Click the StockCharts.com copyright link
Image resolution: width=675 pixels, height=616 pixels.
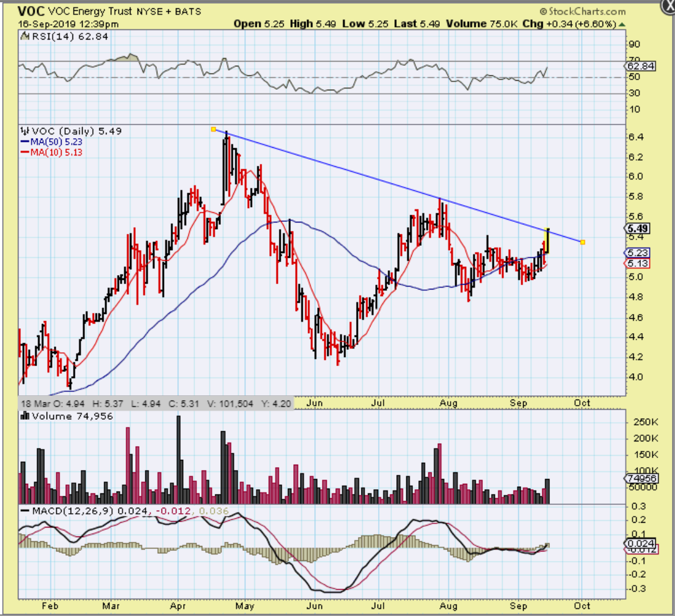(x=583, y=11)
